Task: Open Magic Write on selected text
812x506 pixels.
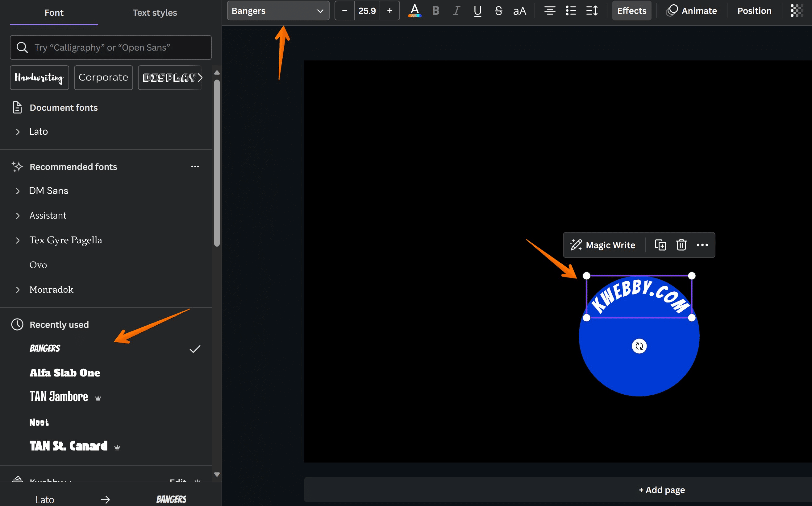Action: pos(603,245)
